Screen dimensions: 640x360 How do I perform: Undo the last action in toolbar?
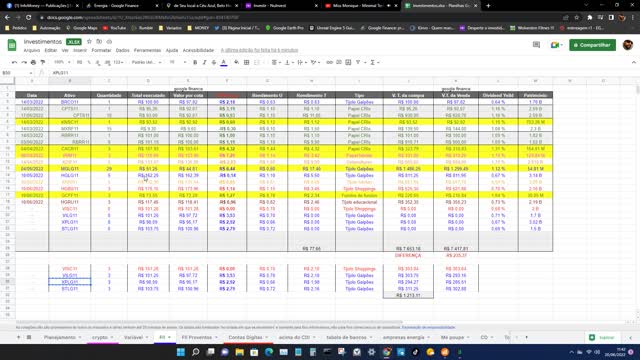tap(14, 62)
